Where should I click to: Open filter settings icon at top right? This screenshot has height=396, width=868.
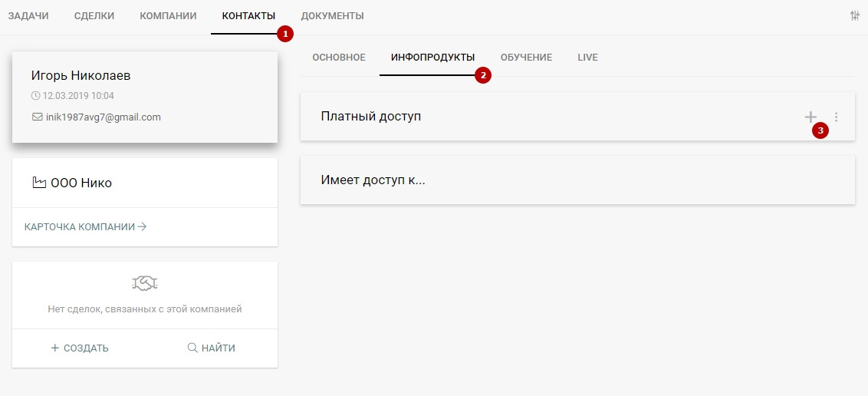854,15
